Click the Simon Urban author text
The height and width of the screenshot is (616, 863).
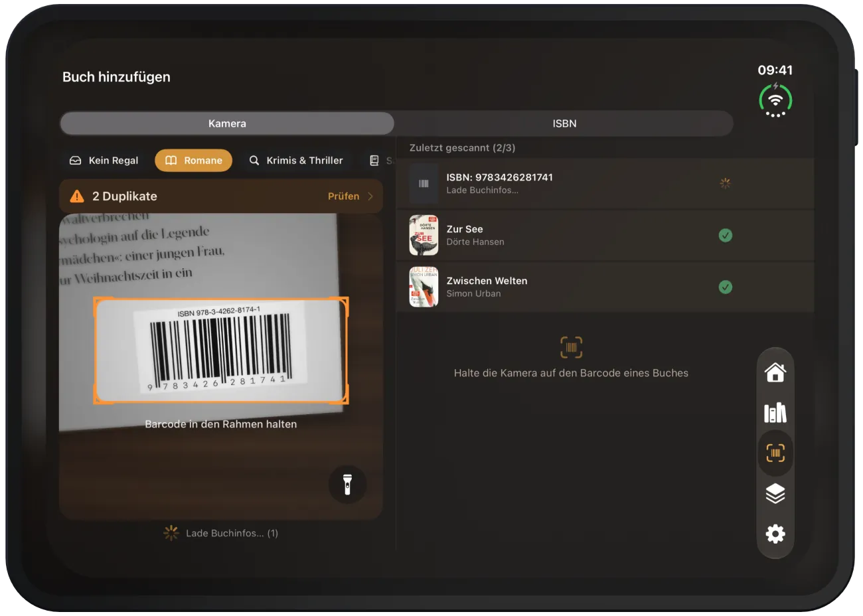point(473,293)
